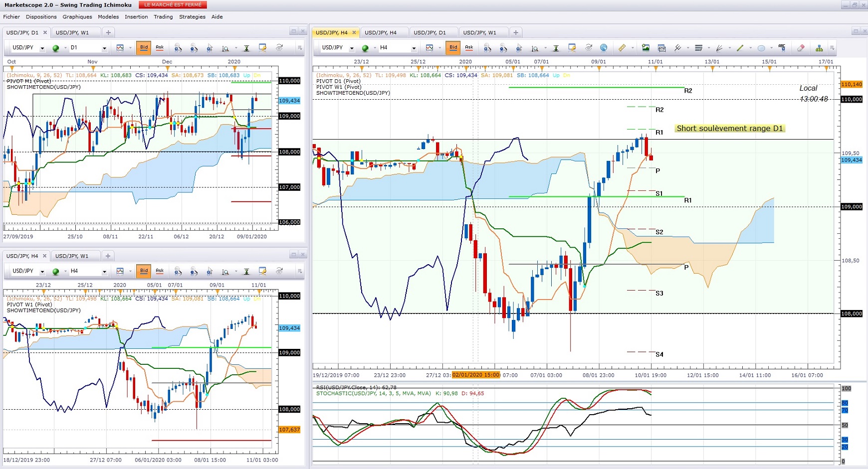Image resolution: width=868 pixels, height=469 pixels.
Task: Click zoom-out magnifier in bottom-left H4 chart toolbar
Action: [x=194, y=271]
